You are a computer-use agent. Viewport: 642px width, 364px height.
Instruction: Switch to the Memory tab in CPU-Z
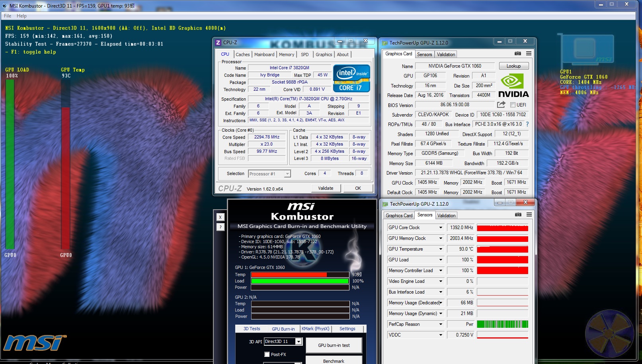click(287, 55)
